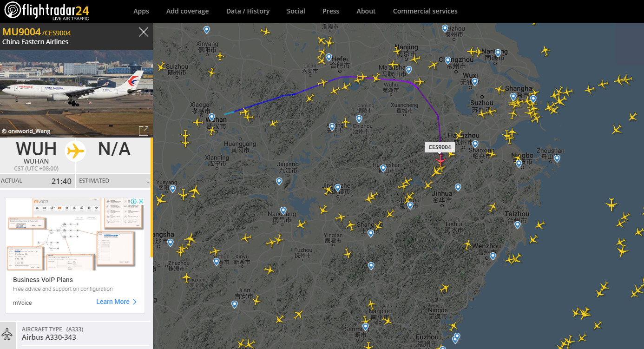Select the /CES9004 callsign text

(57, 33)
